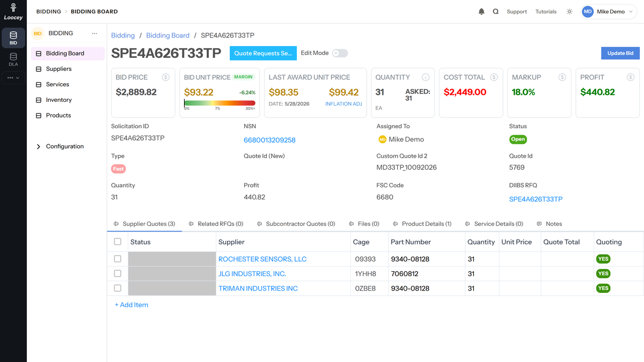Image resolution: width=644 pixels, height=362 pixels.
Task: Open the Tutorials link
Action: pyautogui.click(x=546, y=11)
